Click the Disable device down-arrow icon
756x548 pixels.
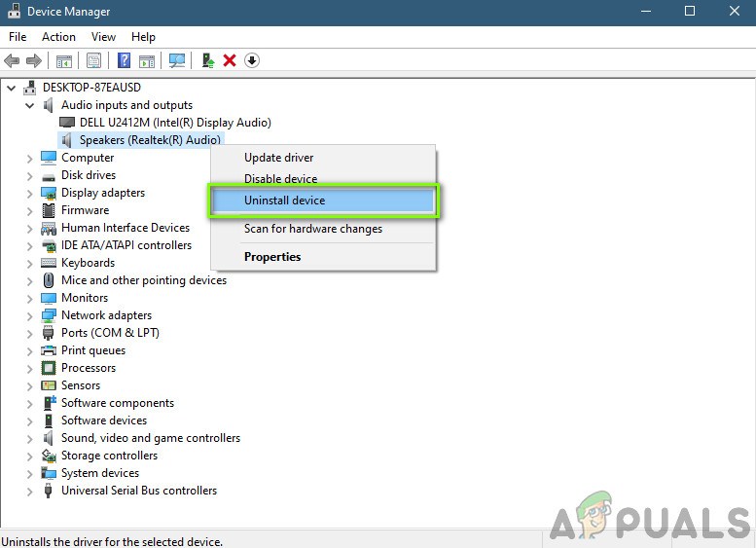click(252, 60)
